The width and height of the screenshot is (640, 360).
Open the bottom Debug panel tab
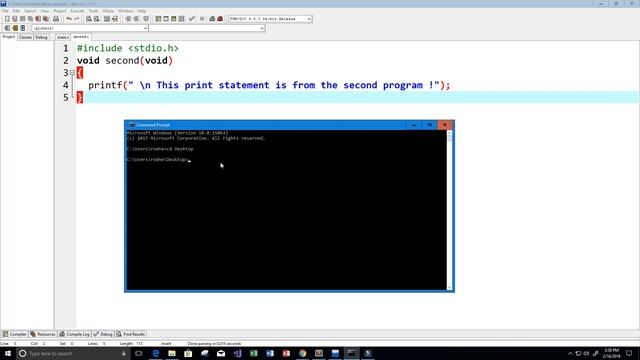[103, 334]
